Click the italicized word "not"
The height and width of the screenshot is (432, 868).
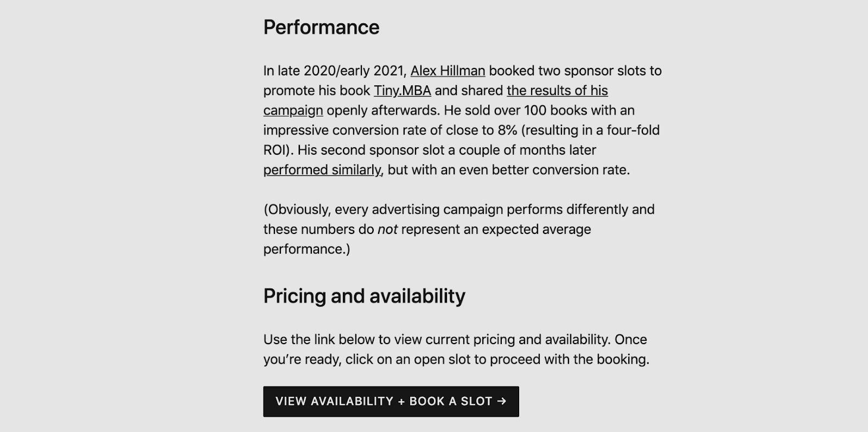pos(387,230)
